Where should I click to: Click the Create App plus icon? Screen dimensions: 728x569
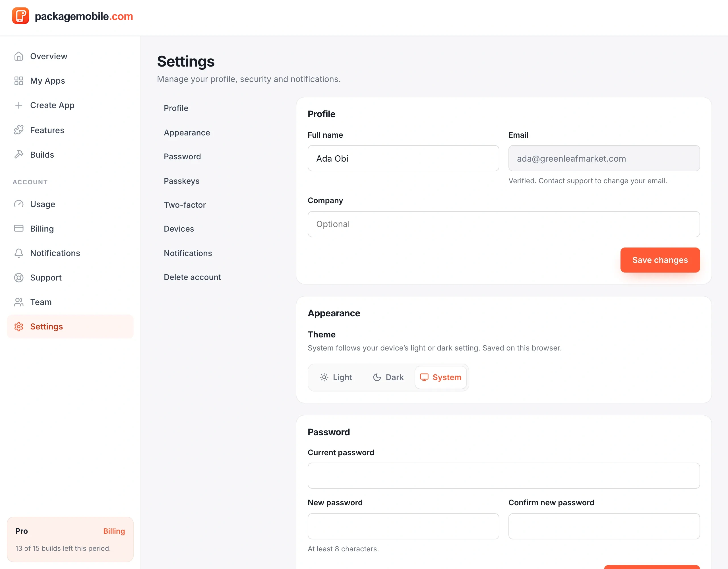tap(19, 105)
